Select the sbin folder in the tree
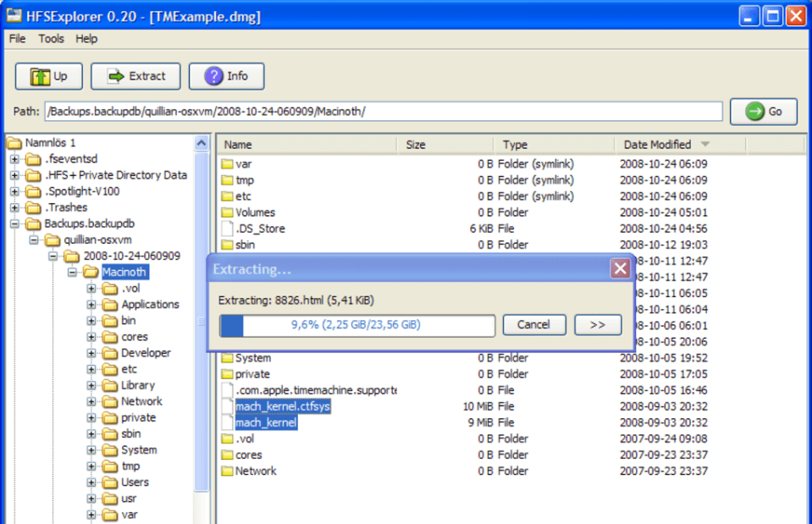The width and height of the screenshot is (812, 524). pyautogui.click(x=131, y=434)
